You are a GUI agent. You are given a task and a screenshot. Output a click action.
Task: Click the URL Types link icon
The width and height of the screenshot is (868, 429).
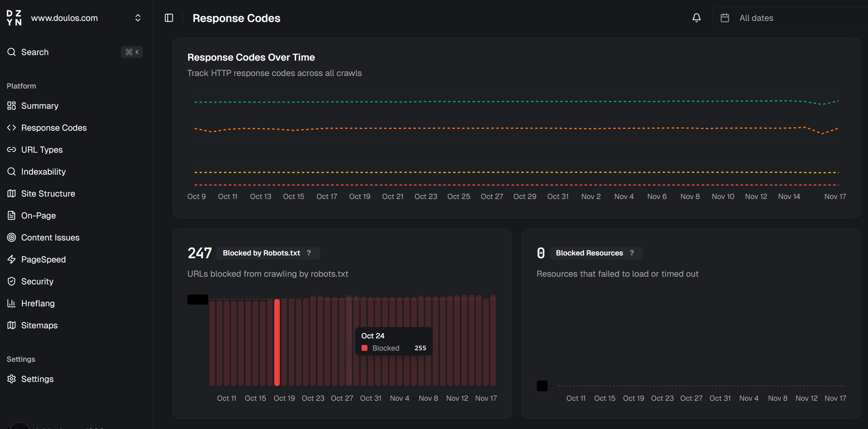point(11,150)
